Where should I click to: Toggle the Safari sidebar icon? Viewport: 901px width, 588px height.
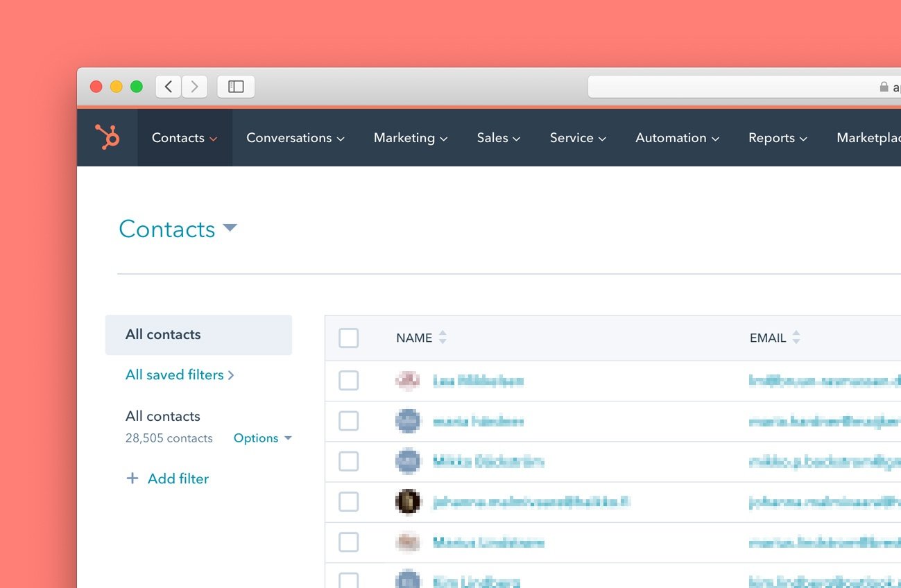click(x=236, y=87)
